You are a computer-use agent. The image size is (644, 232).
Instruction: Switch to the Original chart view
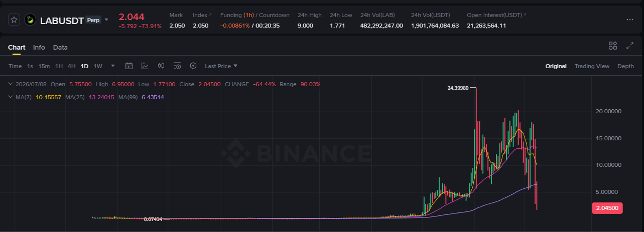pyautogui.click(x=556, y=66)
